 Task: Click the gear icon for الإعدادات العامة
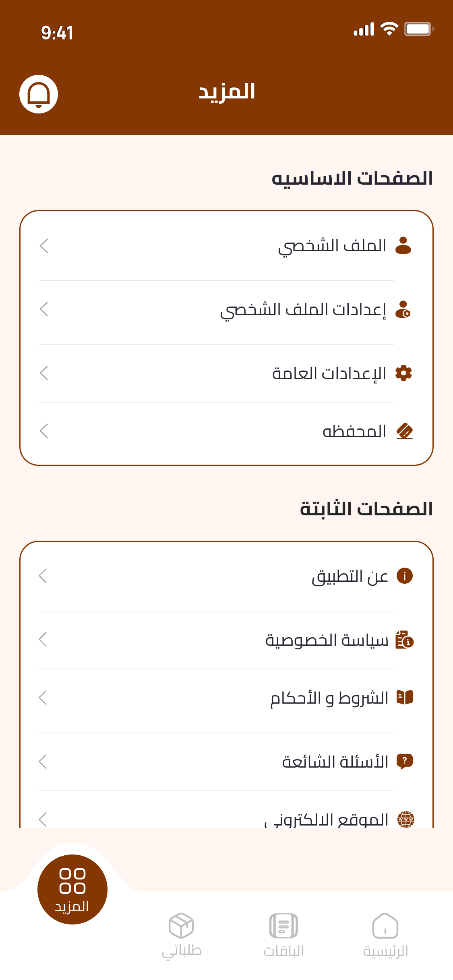403,373
